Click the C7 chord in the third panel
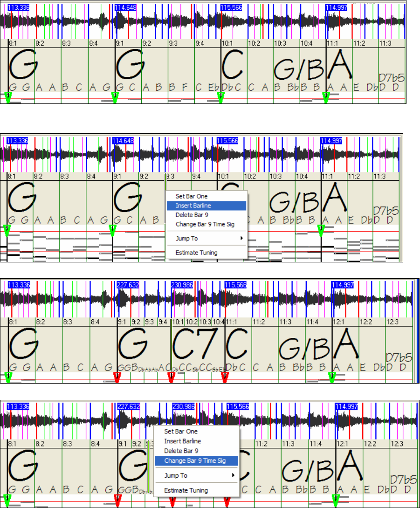420x508 pixels. 195,343
